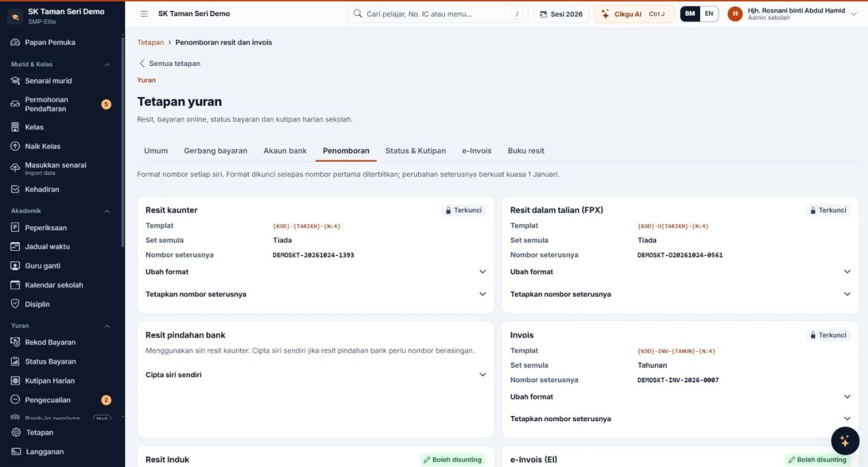Switch to the Status & Kutipan tab
This screenshot has height=467, width=868.
[415, 151]
